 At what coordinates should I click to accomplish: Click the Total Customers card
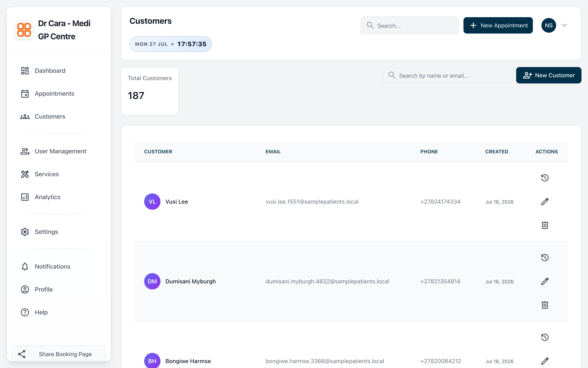tap(150, 91)
